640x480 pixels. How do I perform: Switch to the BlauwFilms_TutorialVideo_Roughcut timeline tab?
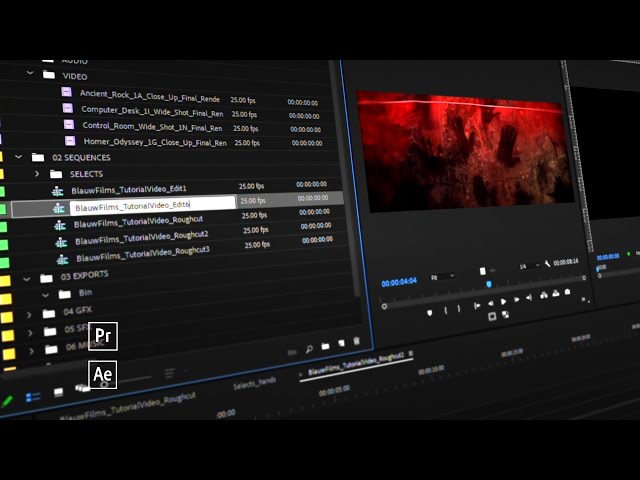127,405
